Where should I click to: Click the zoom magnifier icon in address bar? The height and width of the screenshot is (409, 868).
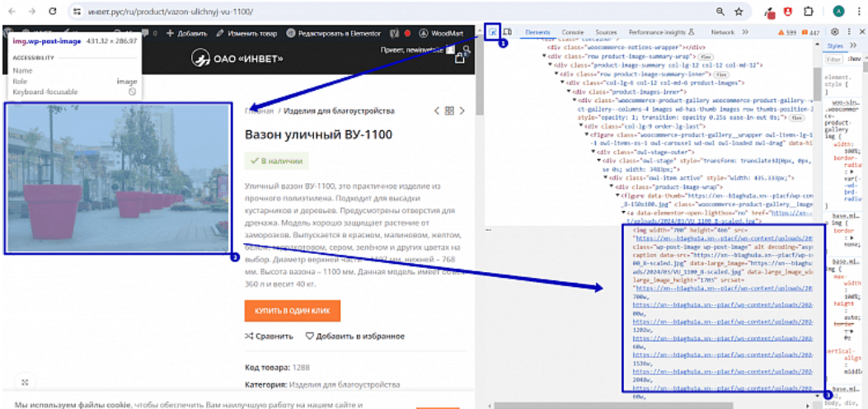[x=720, y=11]
